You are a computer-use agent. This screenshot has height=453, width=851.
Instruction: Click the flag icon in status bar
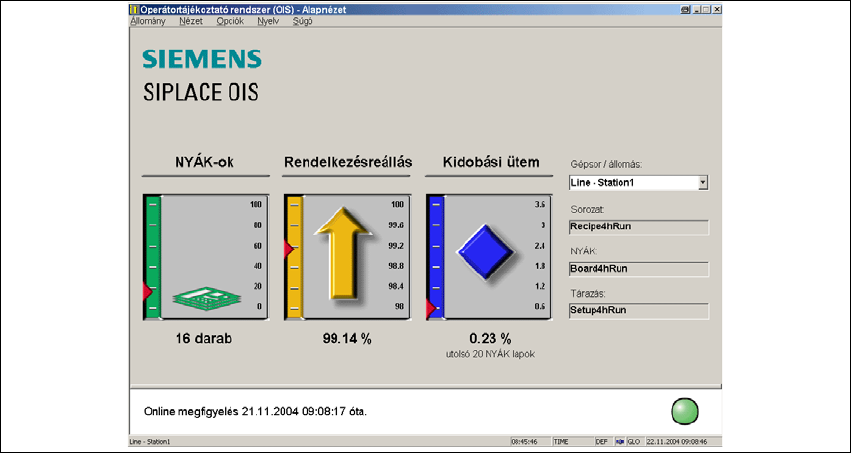click(620, 442)
